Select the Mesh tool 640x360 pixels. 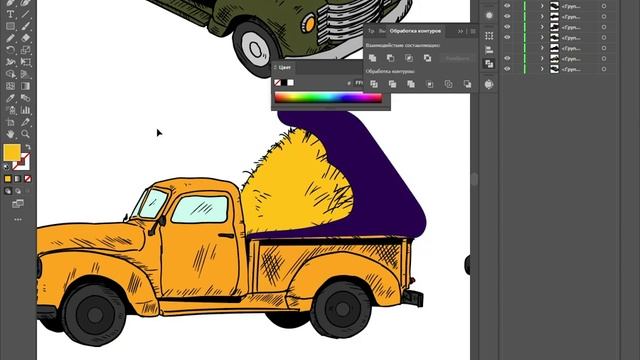(x=11, y=86)
